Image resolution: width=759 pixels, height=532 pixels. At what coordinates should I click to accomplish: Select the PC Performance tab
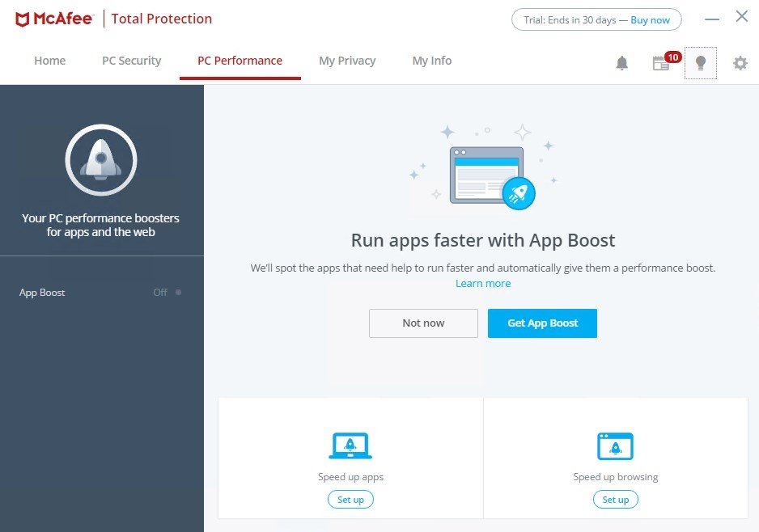pyautogui.click(x=240, y=61)
